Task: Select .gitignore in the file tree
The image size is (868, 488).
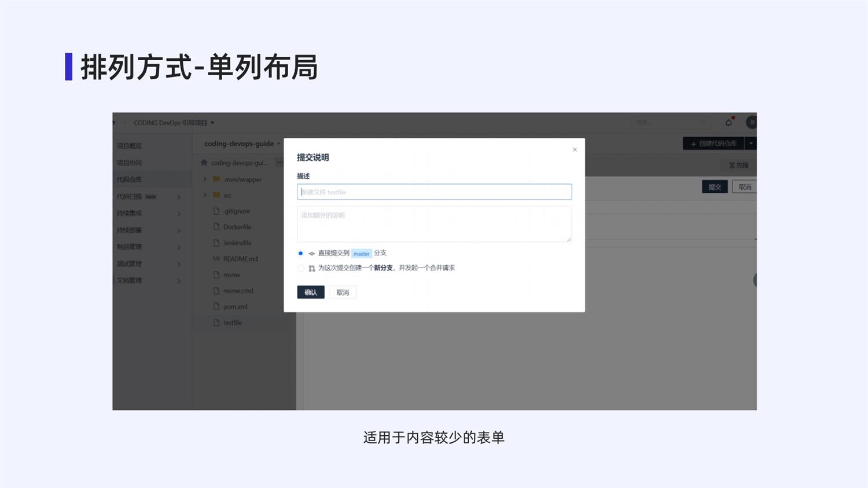Action: pos(237,211)
